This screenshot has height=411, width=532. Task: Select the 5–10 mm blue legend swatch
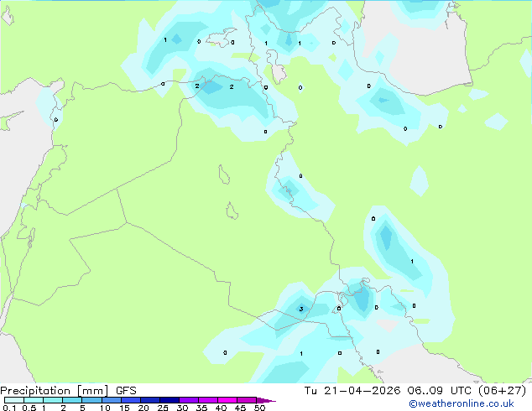[91, 400]
